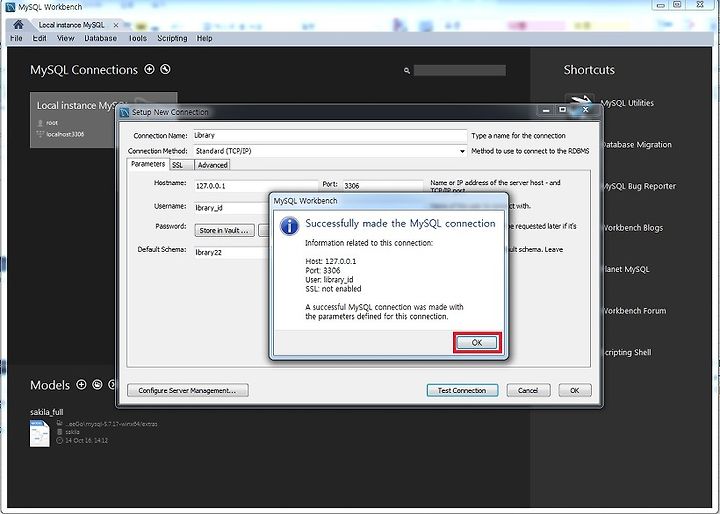This screenshot has width=720, height=514.
Task: Open the Local instance MySQL connection tile
Action: click(73, 120)
